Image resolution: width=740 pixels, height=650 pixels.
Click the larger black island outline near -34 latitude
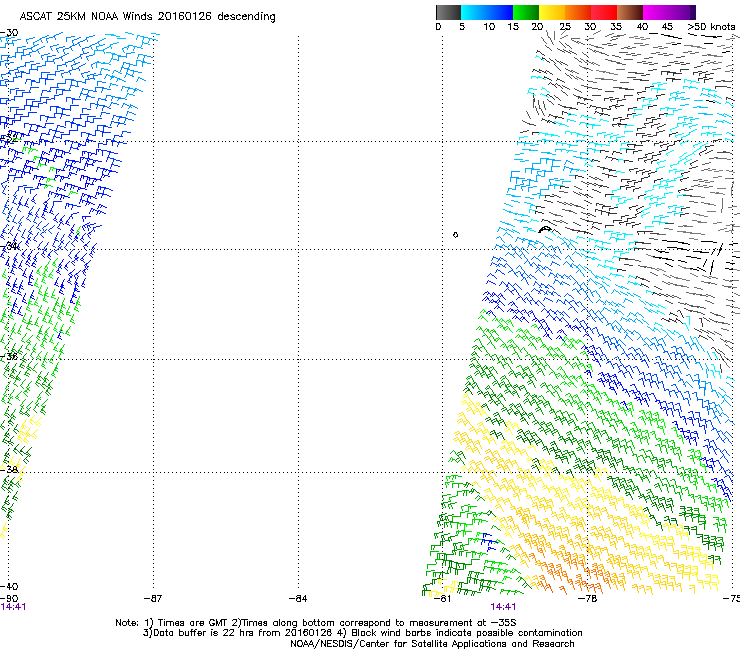point(545,229)
